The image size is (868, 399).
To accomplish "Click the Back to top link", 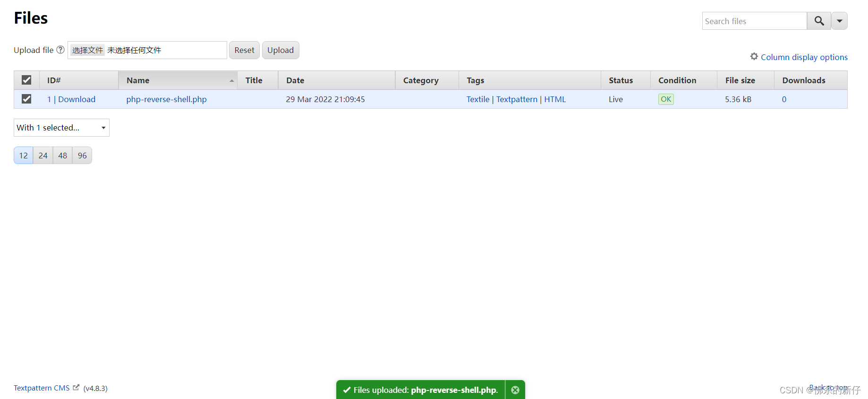I will [828, 388].
